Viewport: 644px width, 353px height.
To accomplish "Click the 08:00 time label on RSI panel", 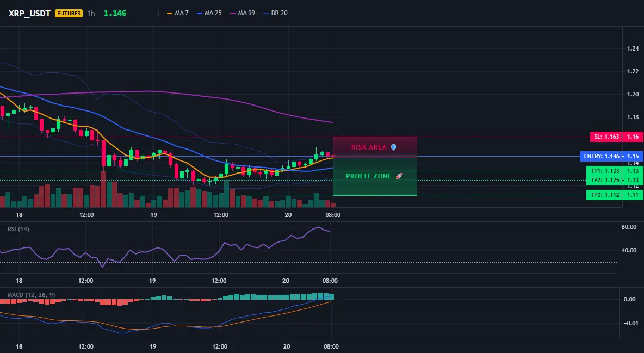I will point(330,281).
